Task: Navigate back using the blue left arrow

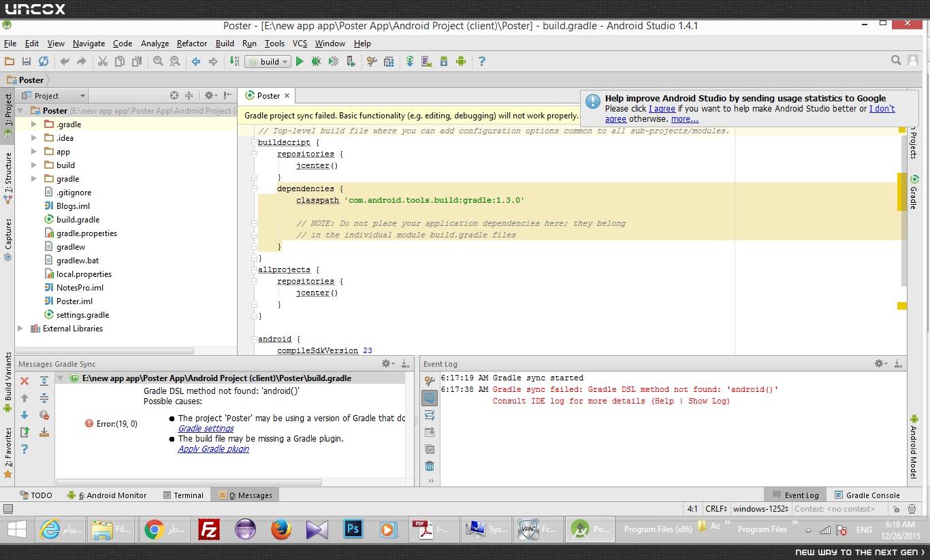Action: (x=196, y=61)
